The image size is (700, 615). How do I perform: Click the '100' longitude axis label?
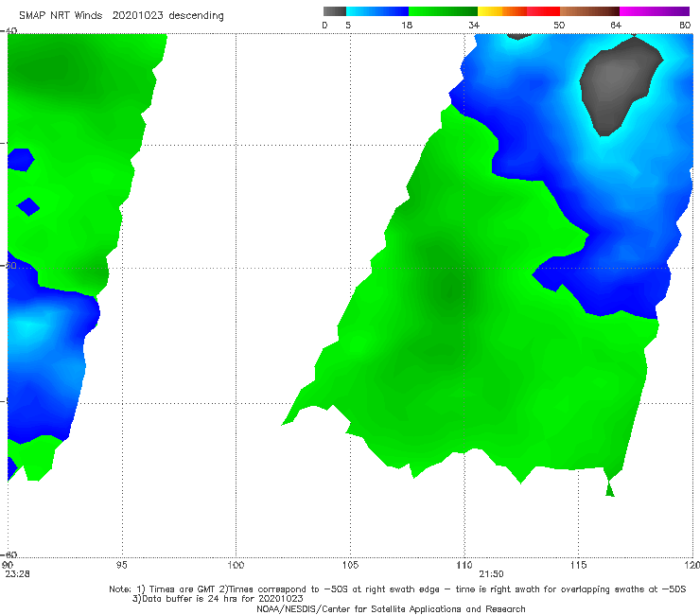coord(236,565)
